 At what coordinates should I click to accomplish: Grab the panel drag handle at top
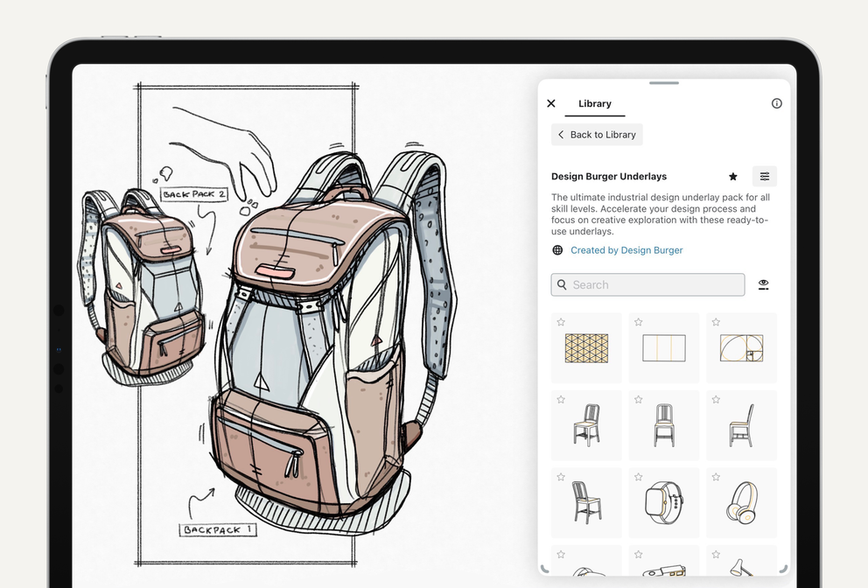(664, 83)
